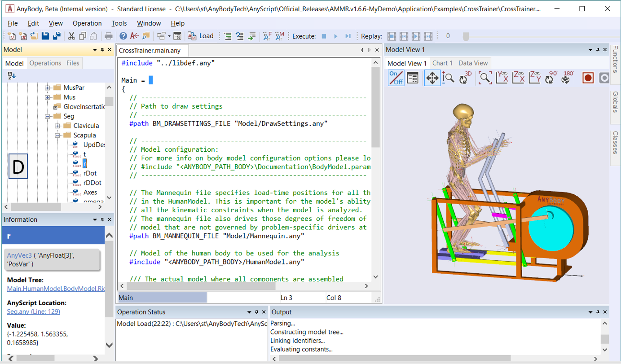The image size is (621, 364).
Task: Open a file via the open-folder toolbar icon
Action: [34, 36]
